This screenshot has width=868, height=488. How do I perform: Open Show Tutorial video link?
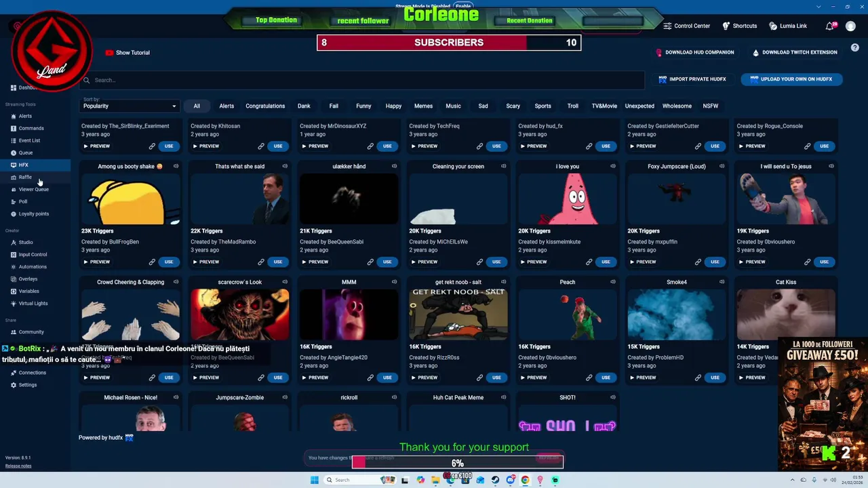point(127,53)
